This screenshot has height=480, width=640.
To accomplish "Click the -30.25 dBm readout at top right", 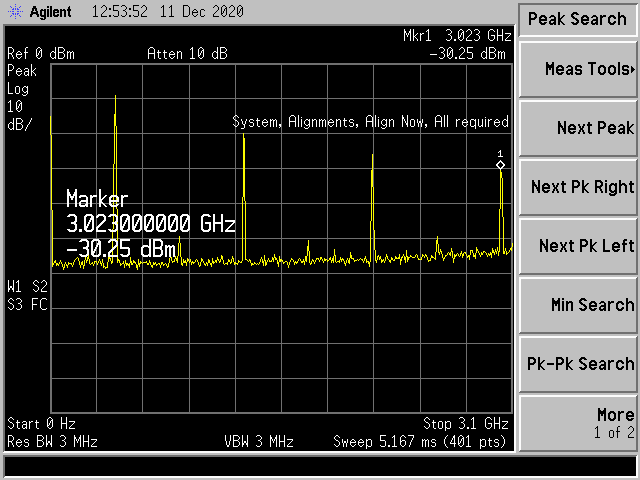I will coord(467,54).
